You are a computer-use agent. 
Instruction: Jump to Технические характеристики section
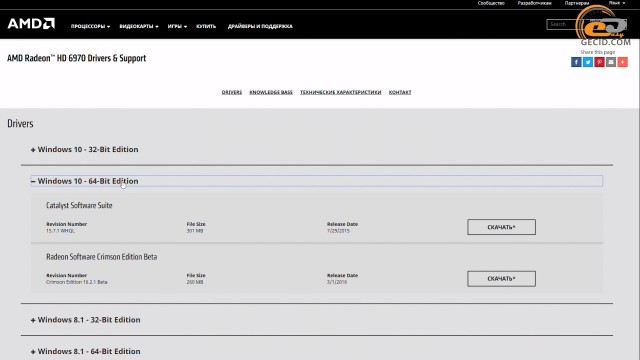(340, 92)
